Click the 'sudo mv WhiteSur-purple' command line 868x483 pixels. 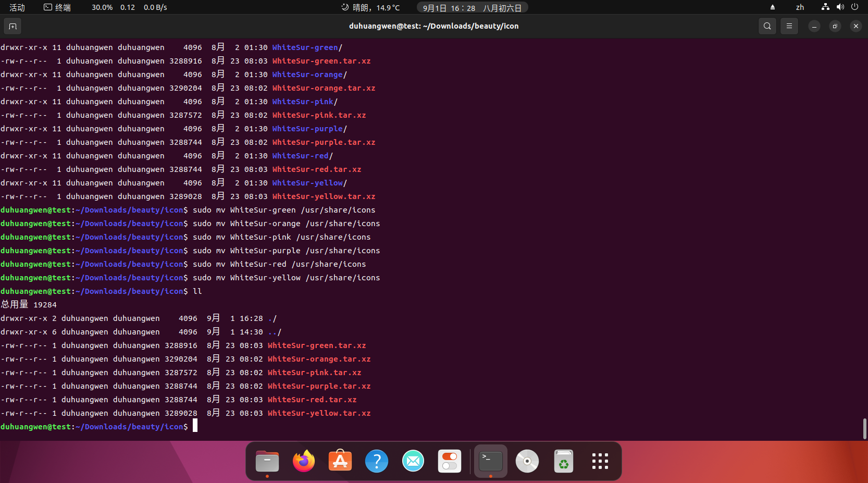point(287,251)
